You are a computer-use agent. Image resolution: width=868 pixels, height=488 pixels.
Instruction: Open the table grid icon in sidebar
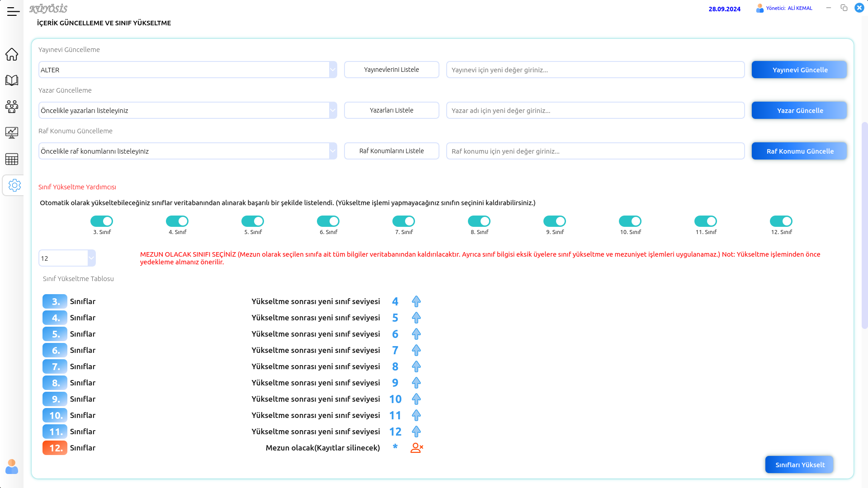(12, 159)
